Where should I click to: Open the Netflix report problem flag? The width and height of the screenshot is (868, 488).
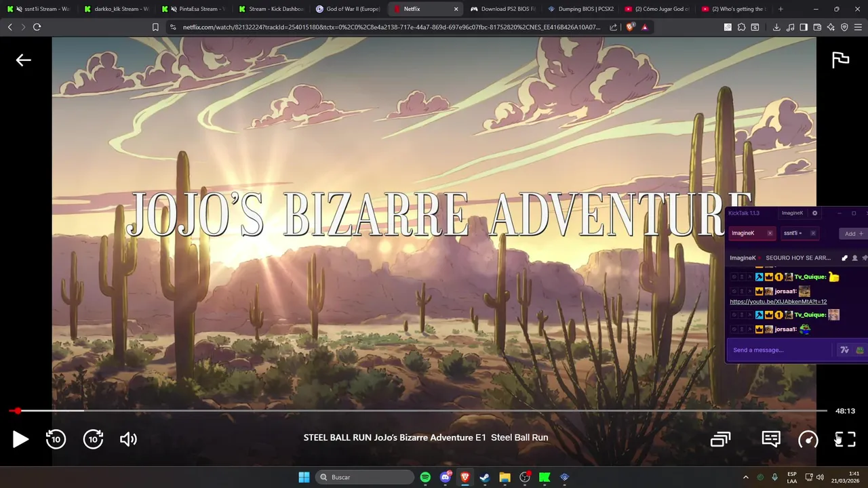point(840,60)
